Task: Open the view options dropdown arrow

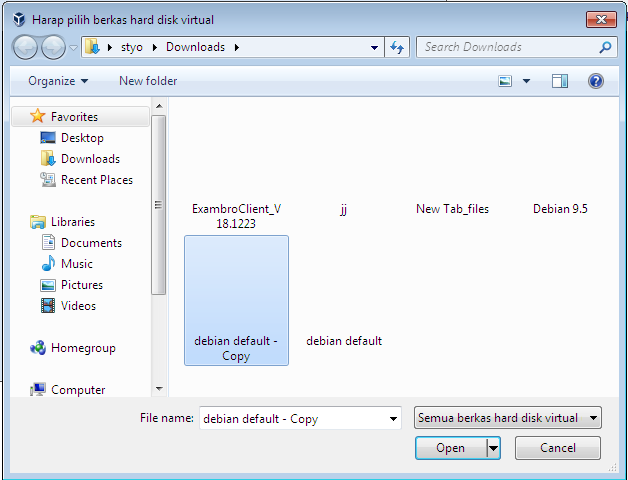Action: coord(527,81)
